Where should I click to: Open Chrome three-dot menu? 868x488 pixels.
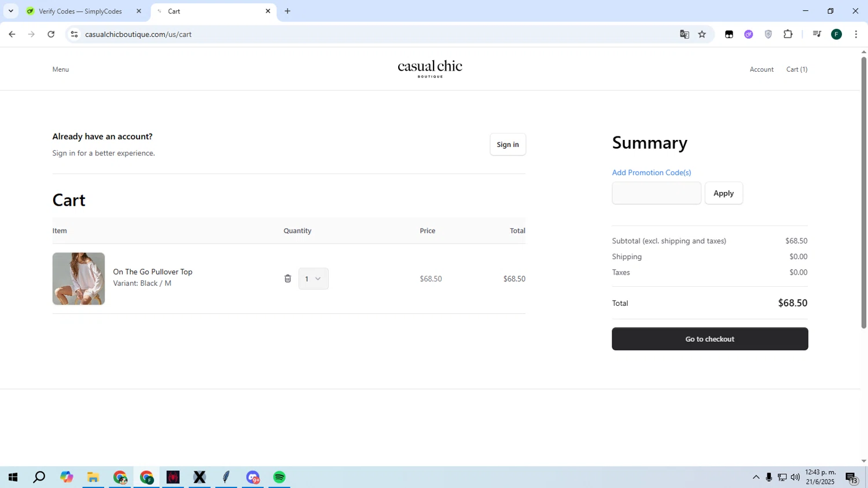click(856, 34)
